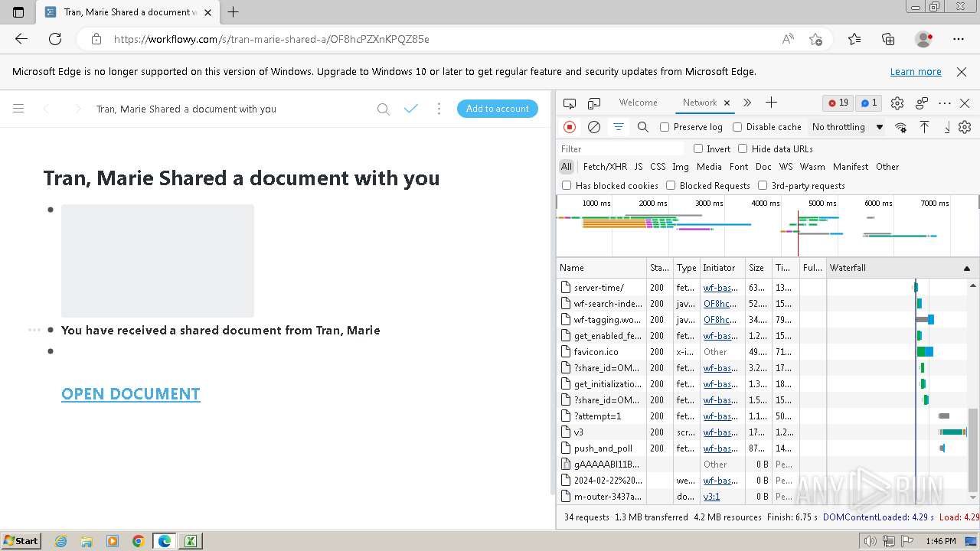
Task: Filter requests by Font type
Action: tap(739, 167)
